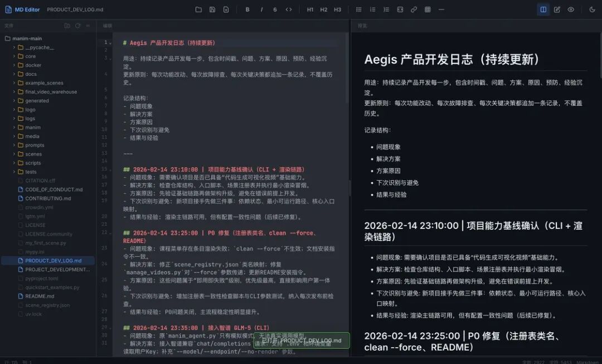Insert a hyperlink using the link icon
602x364 pixels.
click(x=414, y=9)
